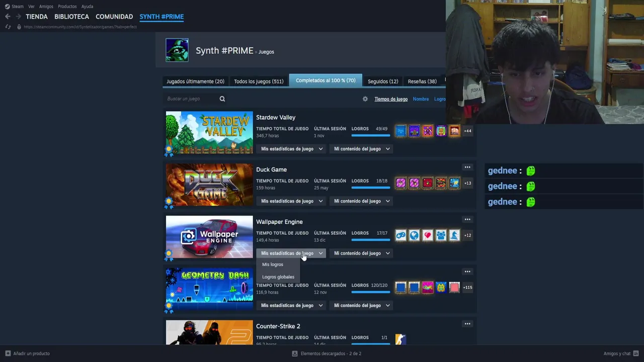Click the downloads icon in status bar
The height and width of the screenshot is (362, 644).
click(x=295, y=353)
